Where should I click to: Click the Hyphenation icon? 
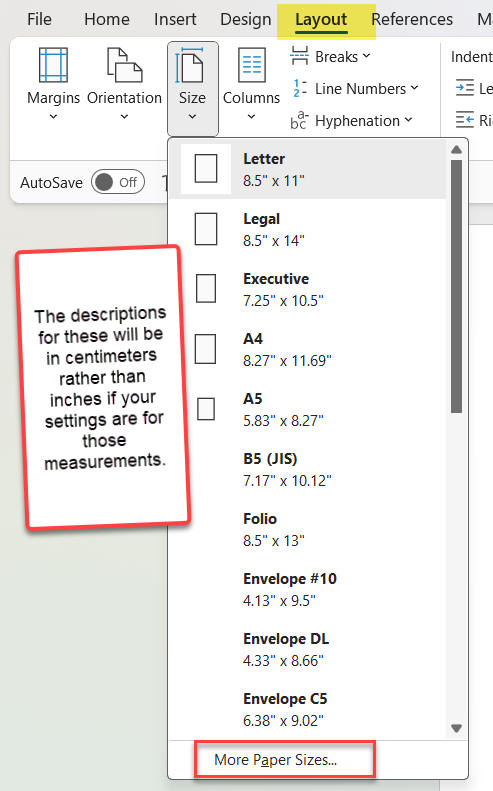(x=299, y=121)
